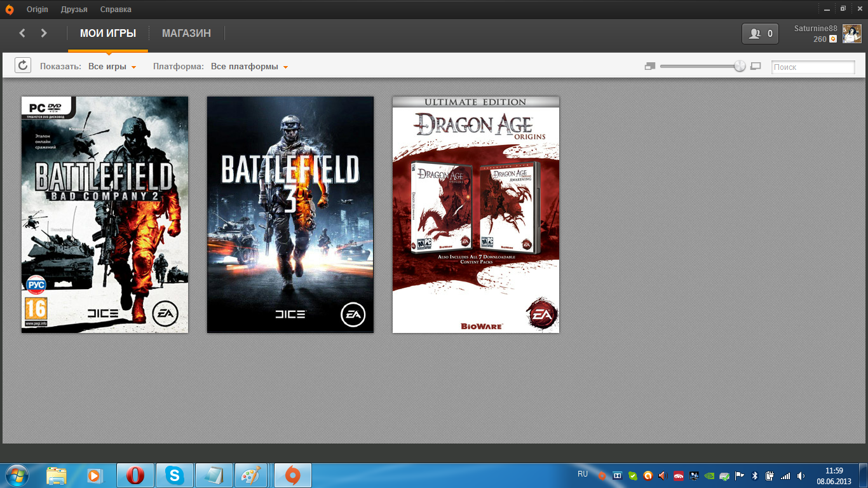868x488 pixels.
Task: Select the Battlefield 3 game cover
Action: tap(290, 215)
